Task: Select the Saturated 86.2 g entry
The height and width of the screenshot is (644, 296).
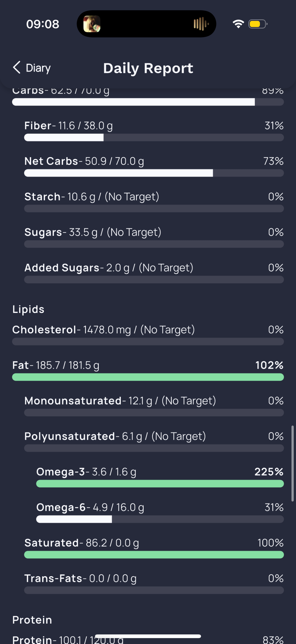Action: tap(154, 548)
